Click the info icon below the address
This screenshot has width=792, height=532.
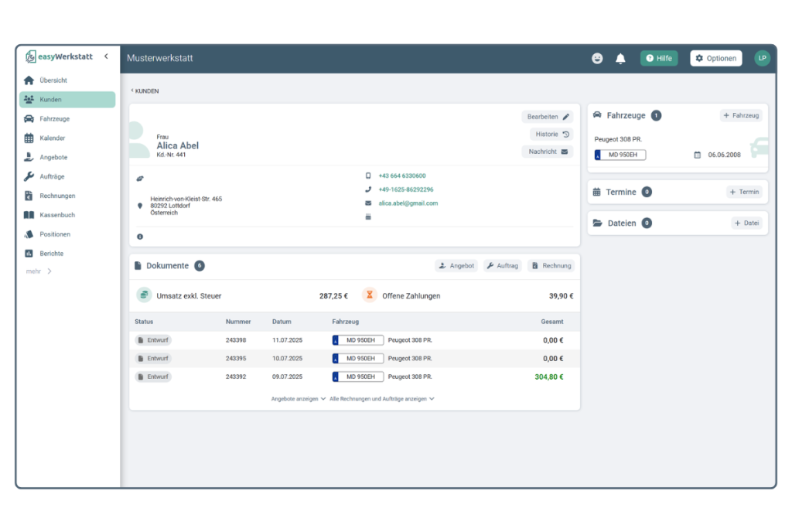140,237
